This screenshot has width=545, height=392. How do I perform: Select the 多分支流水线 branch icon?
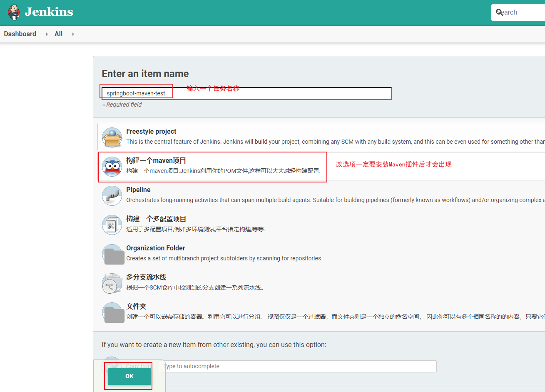(112, 283)
